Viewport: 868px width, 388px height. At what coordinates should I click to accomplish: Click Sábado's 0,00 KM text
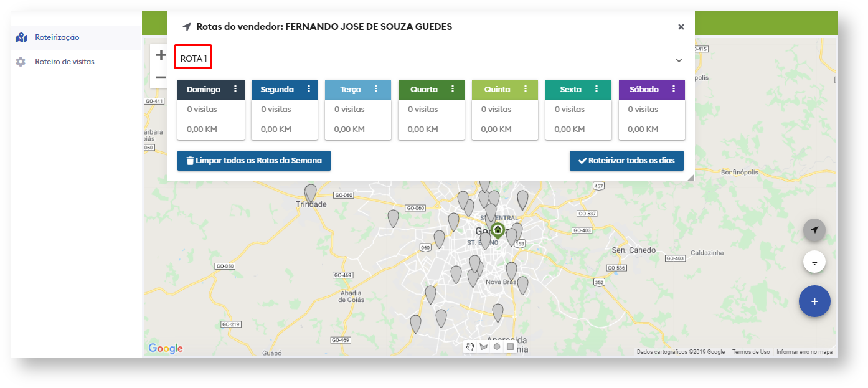[x=643, y=130]
